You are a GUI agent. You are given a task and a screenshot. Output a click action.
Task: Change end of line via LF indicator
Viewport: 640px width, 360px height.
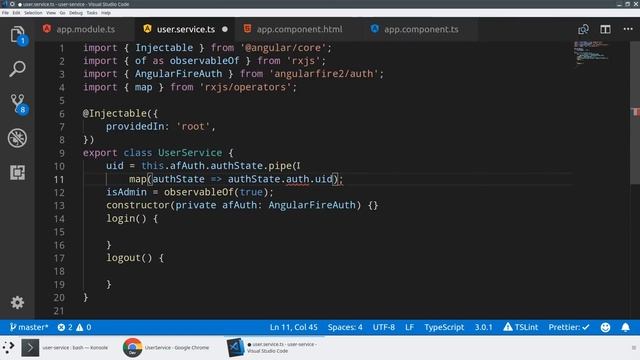coord(409,327)
